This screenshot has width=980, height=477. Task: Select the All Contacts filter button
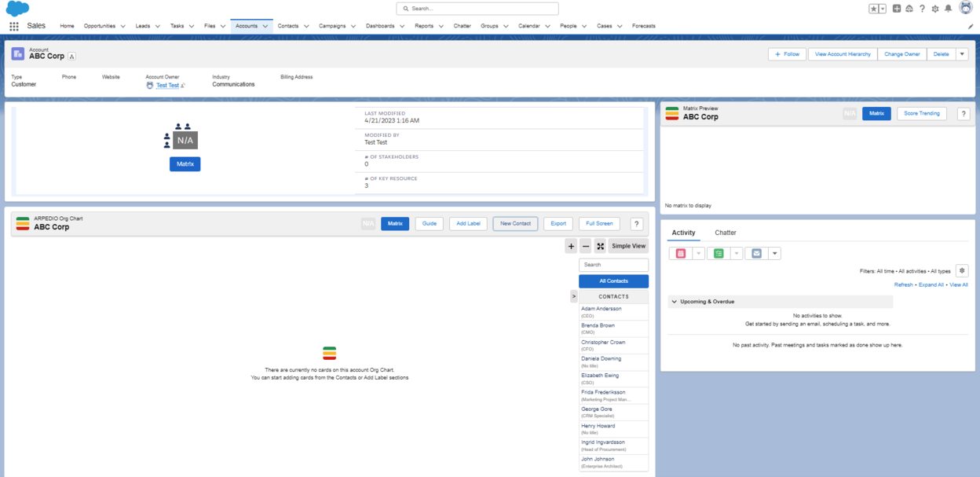(x=613, y=281)
